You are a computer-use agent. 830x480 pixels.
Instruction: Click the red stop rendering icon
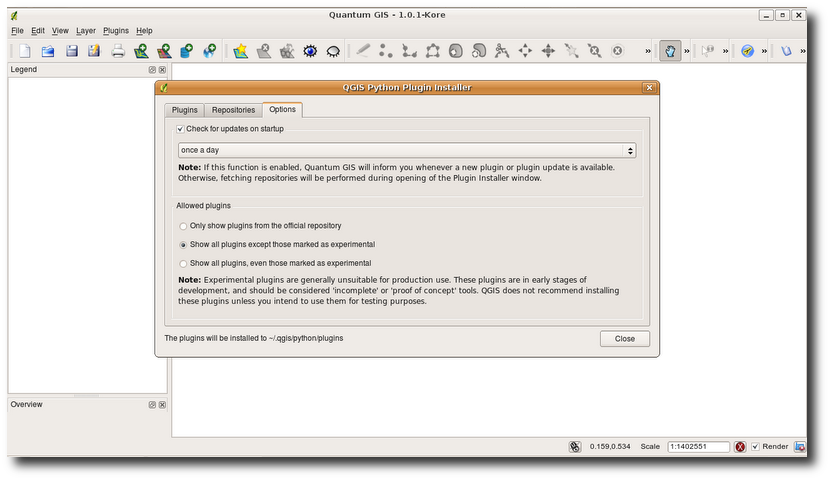tap(740, 447)
